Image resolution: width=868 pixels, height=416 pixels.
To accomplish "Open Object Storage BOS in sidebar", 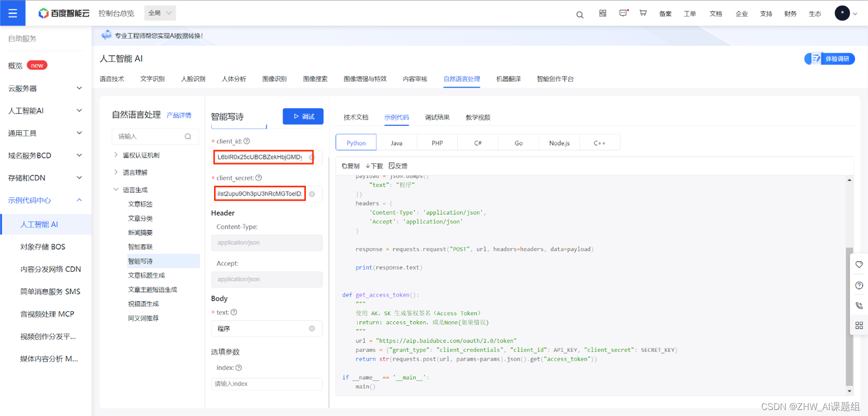I will tap(43, 247).
